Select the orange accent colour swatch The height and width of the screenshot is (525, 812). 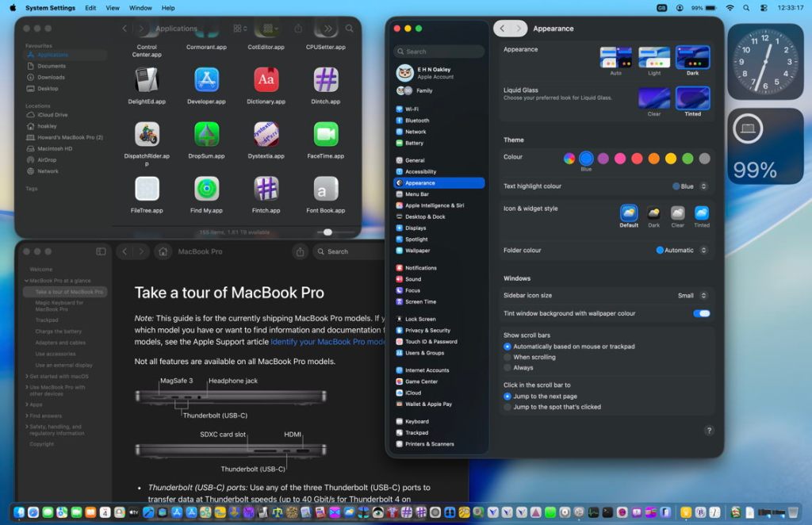653,159
